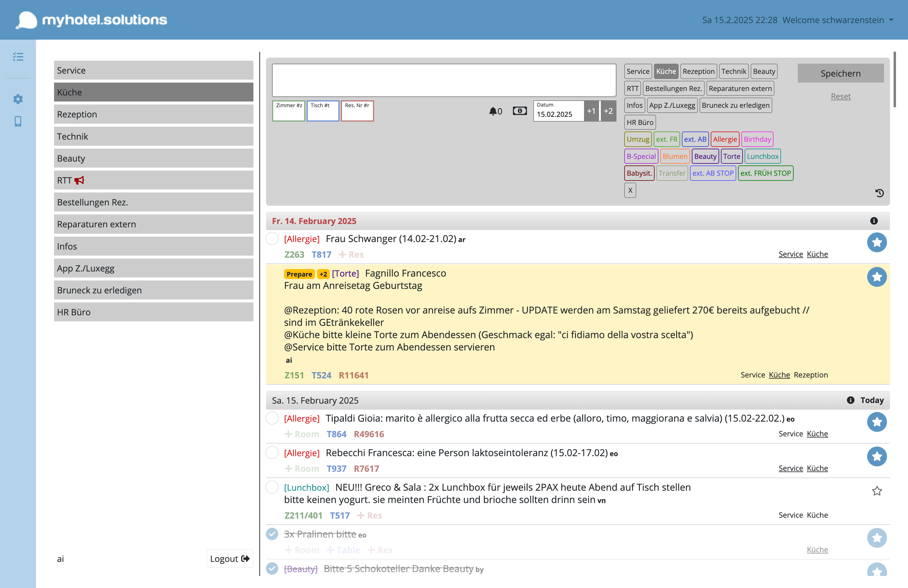908x588 pixels.
Task: Mark the Rebecchi Francesca task as complete
Action: (x=272, y=453)
